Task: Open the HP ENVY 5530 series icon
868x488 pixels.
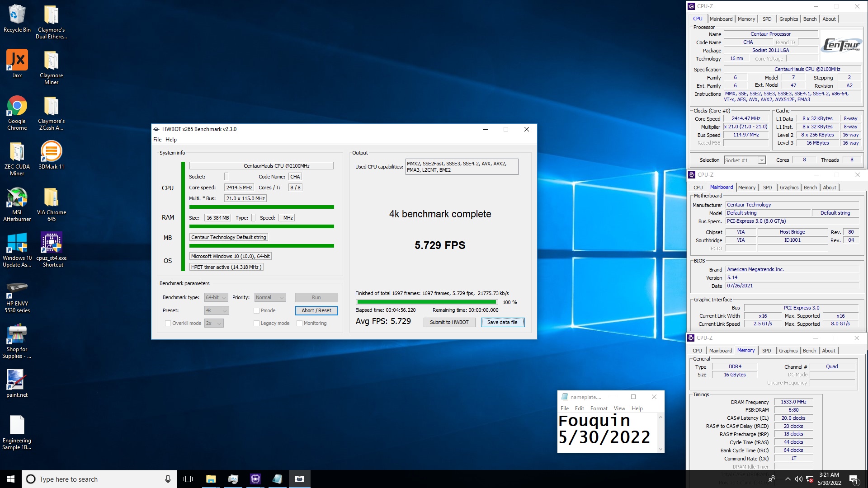Action: (x=17, y=296)
